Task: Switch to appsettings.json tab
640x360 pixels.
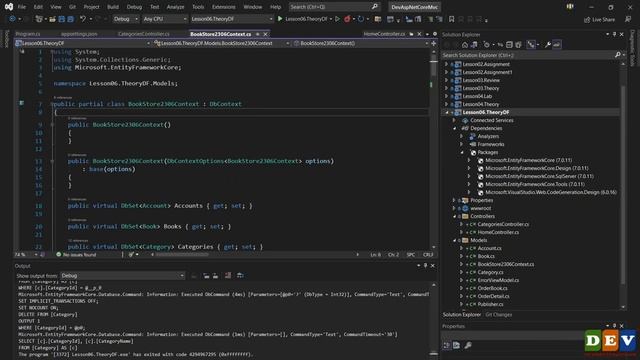Action: click(79, 34)
